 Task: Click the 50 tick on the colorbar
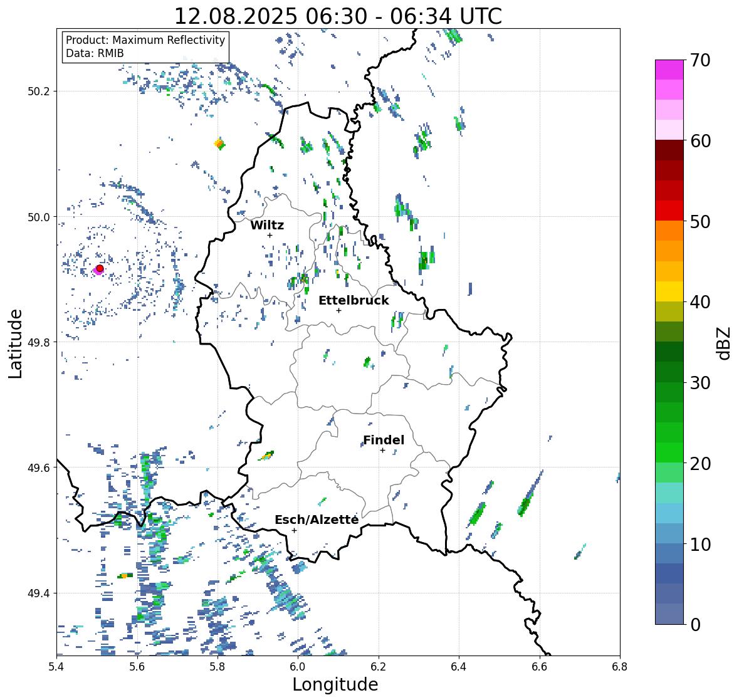point(700,221)
